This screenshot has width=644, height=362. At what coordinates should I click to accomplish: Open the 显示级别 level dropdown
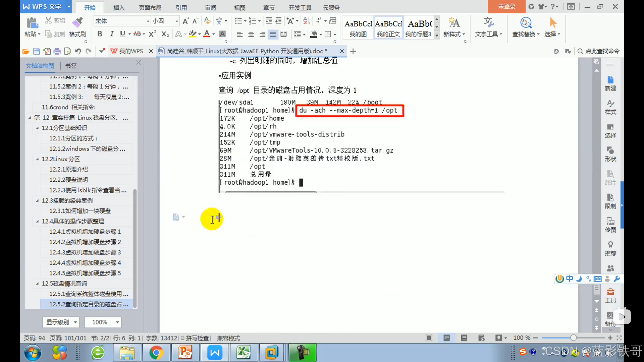61,322
